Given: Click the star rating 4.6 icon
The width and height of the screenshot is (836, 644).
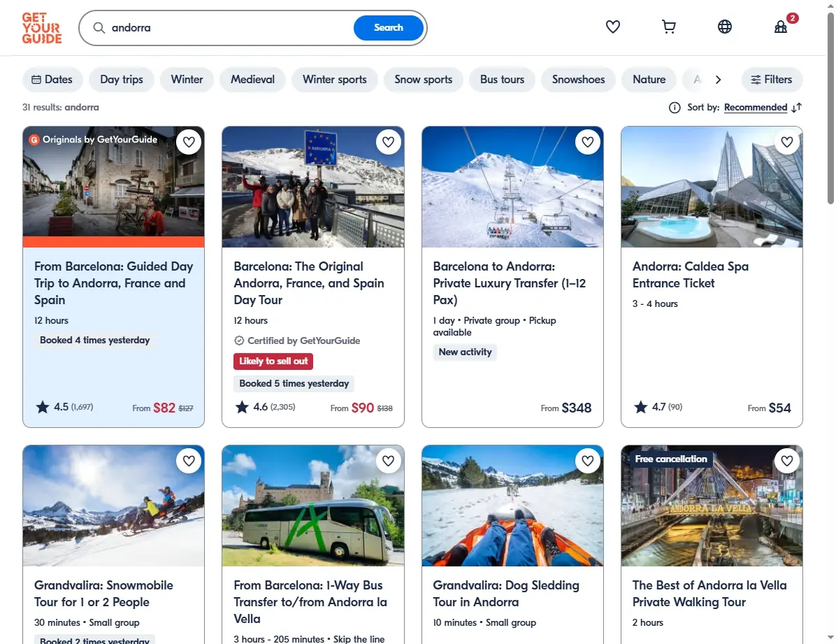Looking at the screenshot, I should (242, 407).
